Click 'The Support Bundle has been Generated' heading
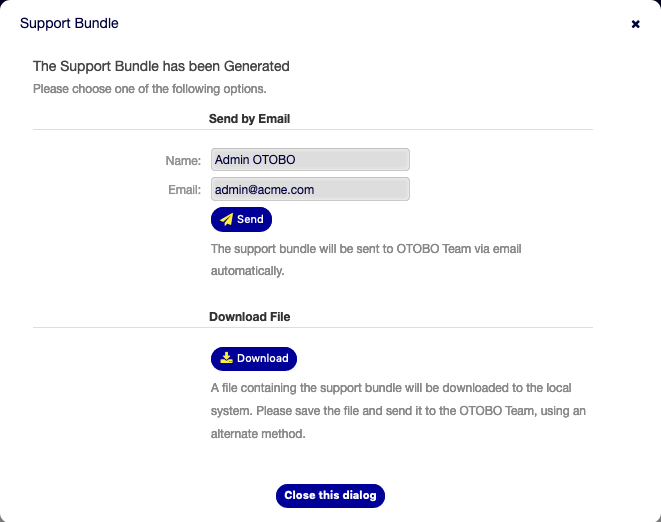 click(x=161, y=67)
